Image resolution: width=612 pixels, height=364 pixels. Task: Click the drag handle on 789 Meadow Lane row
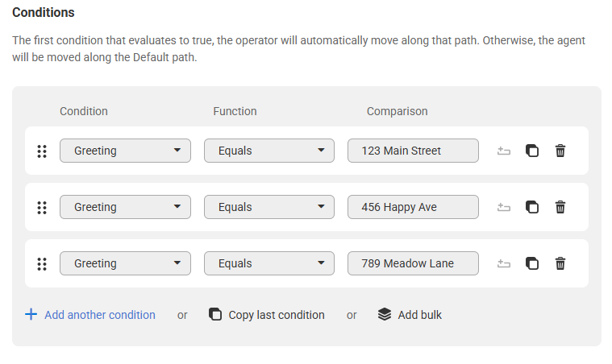(42, 264)
